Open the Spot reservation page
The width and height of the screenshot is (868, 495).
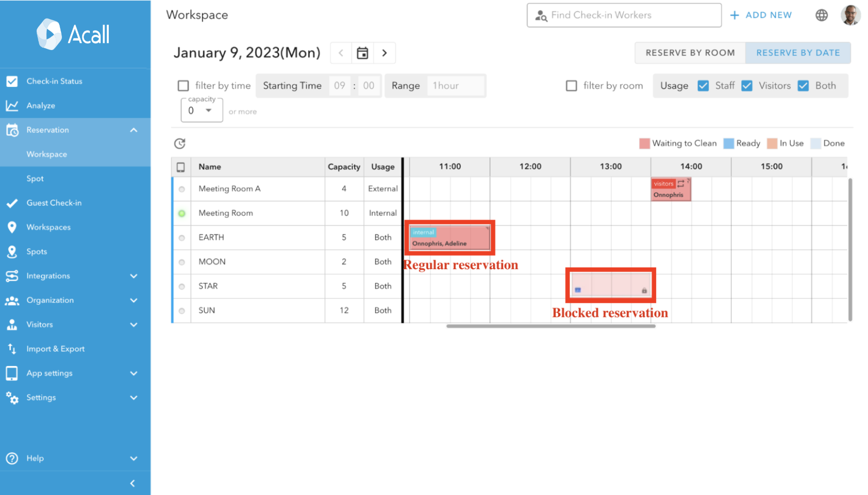pyautogui.click(x=35, y=179)
